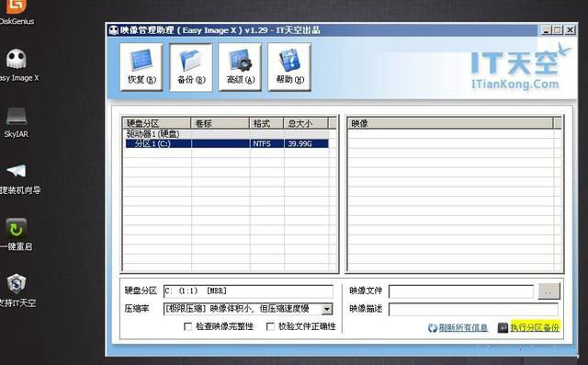
Task: Open the 支持IT天空 desktop icon
Action: coord(17,291)
